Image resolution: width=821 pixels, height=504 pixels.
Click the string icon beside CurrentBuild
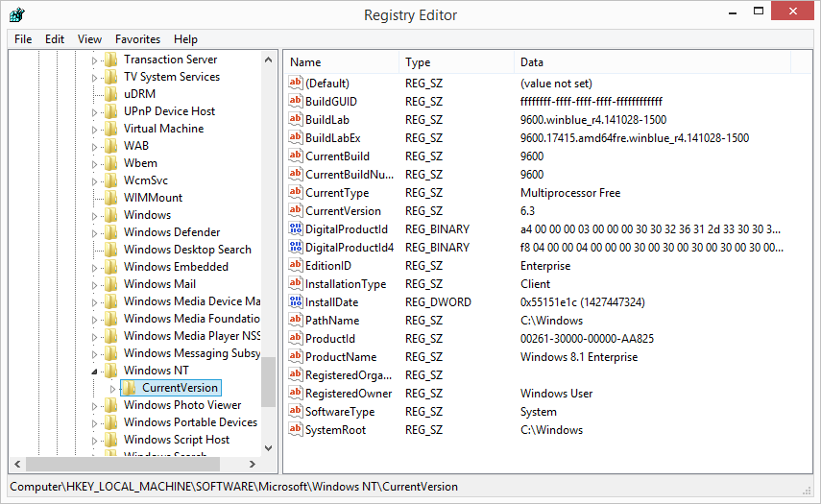point(296,156)
